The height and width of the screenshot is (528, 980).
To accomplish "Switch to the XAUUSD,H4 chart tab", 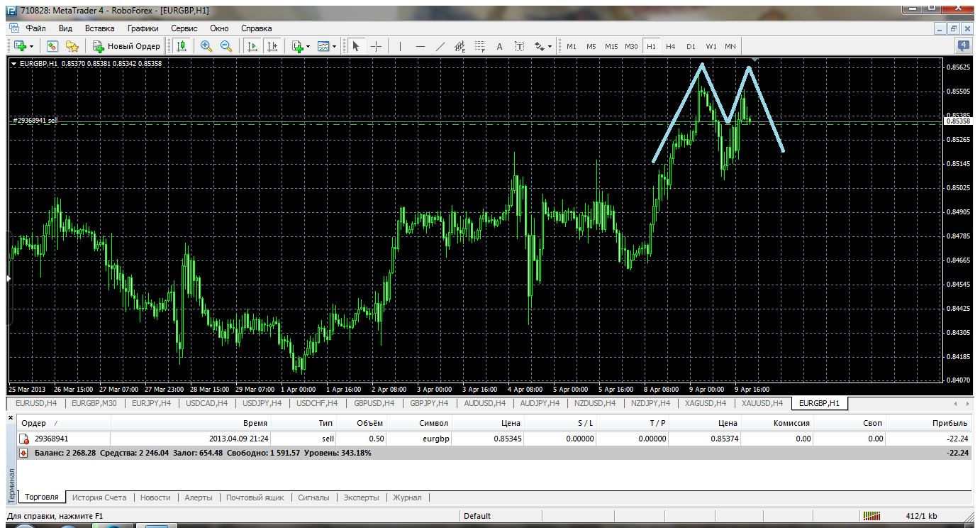I will point(762,403).
